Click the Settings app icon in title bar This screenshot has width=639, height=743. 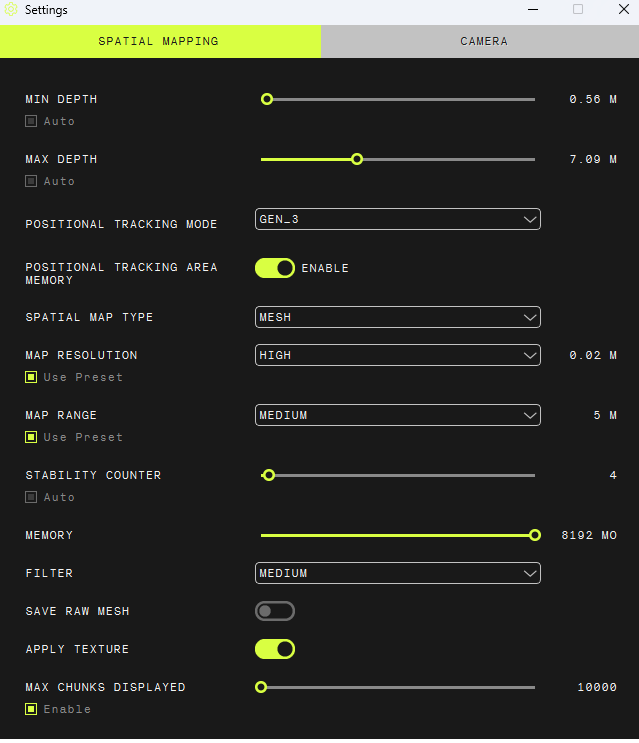12,10
